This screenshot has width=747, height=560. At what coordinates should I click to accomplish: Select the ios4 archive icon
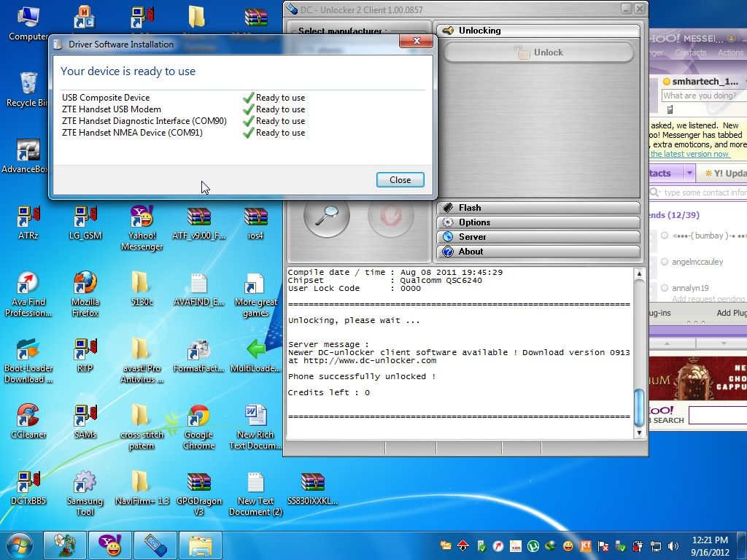tap(256, 222)
